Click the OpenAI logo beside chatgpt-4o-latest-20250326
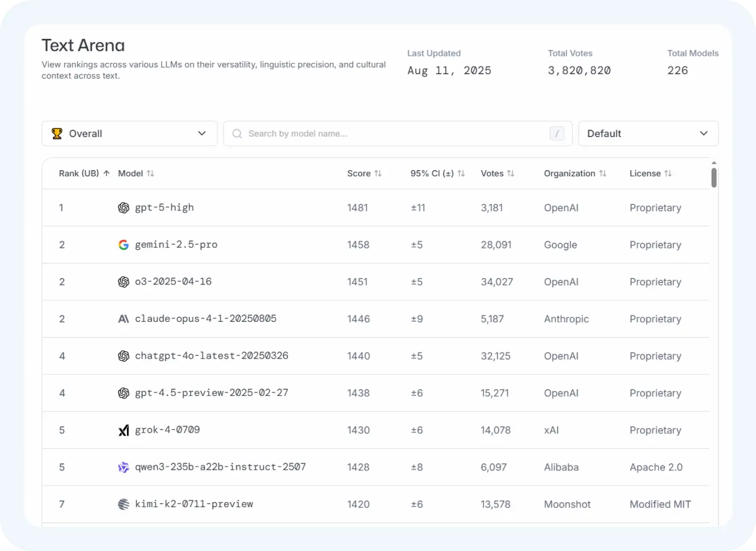Screen dimensions: 756x551 [x=123, y=356]
